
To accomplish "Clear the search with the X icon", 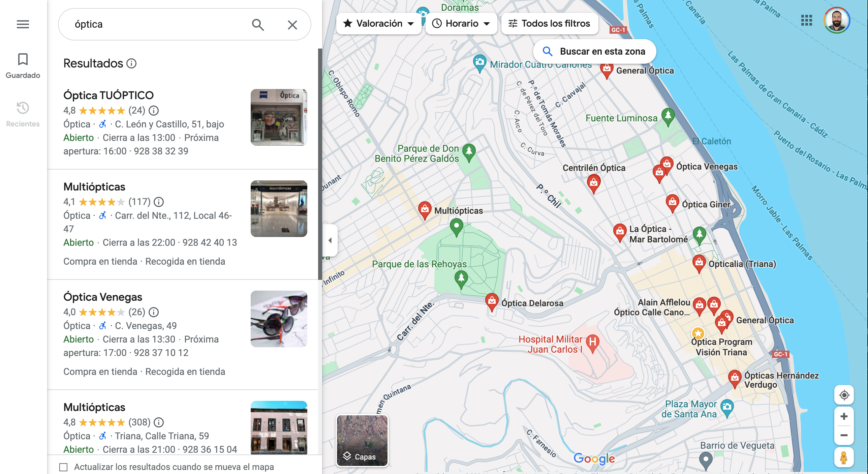I will click(292, 25).
